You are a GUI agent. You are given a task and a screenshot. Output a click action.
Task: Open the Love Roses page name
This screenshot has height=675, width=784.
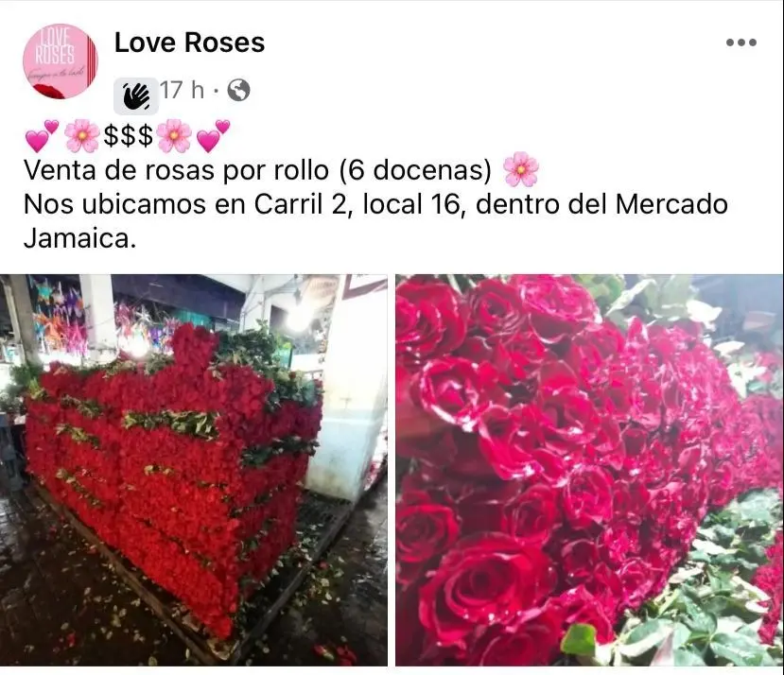coord(189,43)
